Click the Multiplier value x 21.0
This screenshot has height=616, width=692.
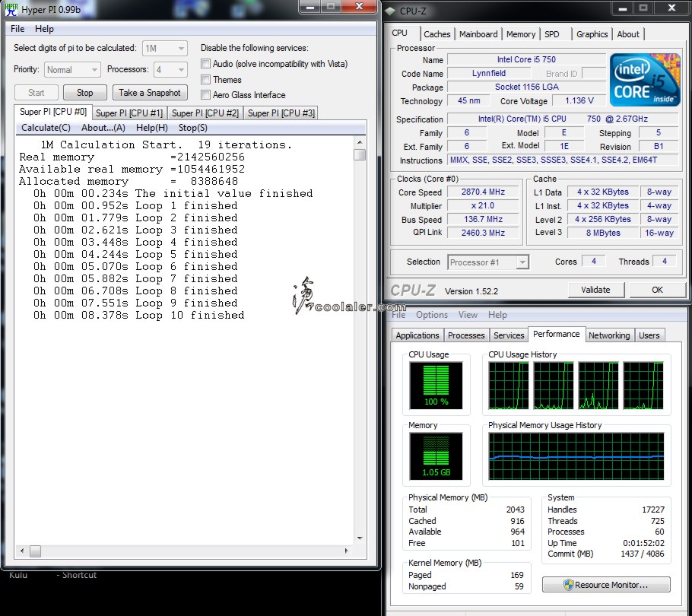[483, 205]
